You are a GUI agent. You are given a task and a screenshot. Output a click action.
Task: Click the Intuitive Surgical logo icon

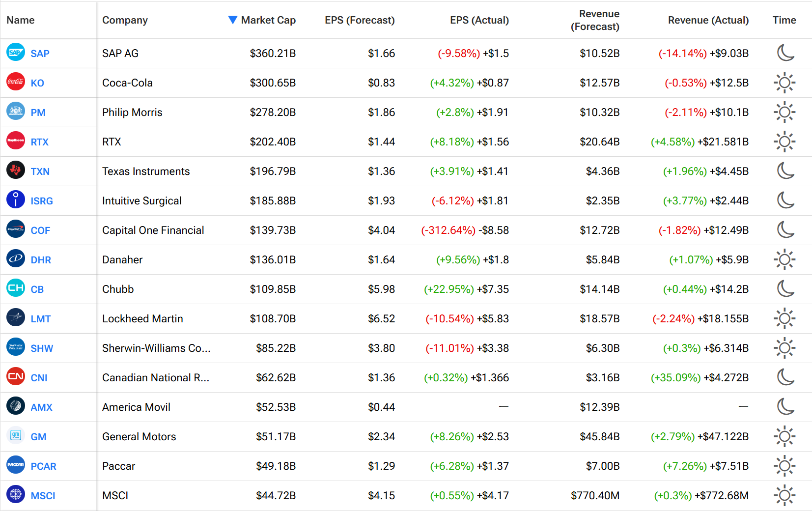[16, 199]
